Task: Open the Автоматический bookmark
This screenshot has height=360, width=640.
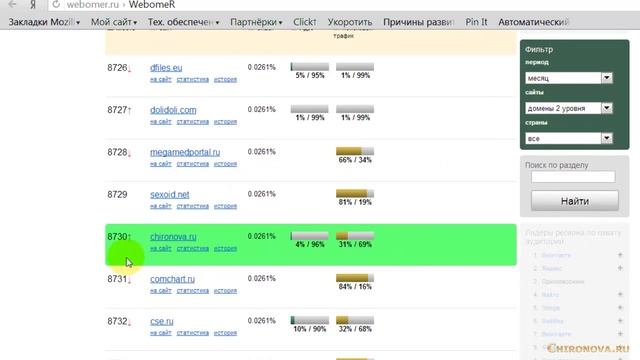Action: (x=533, y=22)
